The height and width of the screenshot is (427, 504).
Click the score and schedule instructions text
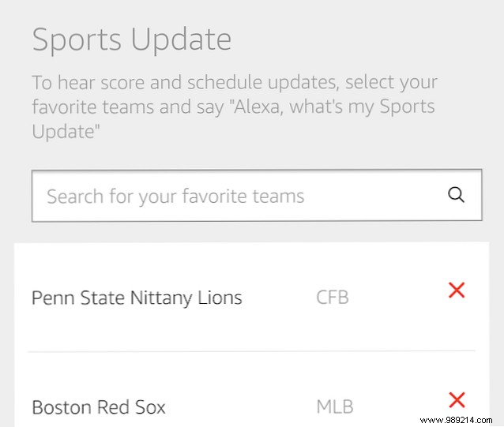tap(235, 82)
